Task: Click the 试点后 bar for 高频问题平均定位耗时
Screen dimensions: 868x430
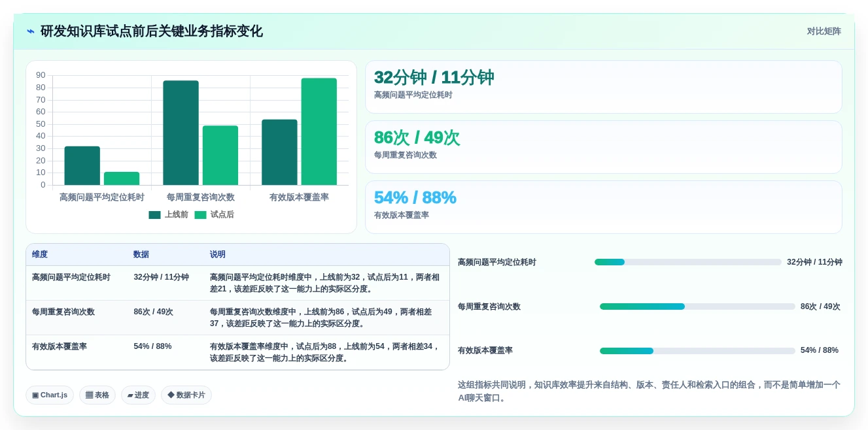Action: point(122,178)
